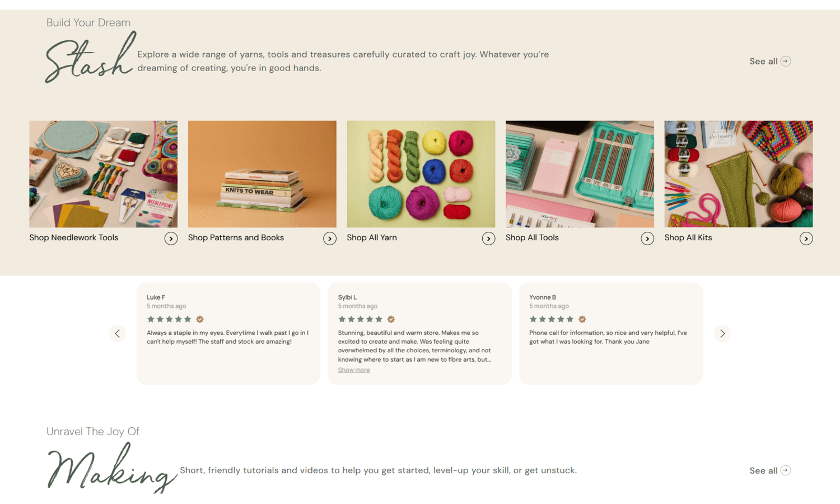
Task: Expand Sylbi L review with Show more
Action: coord(354,370)
